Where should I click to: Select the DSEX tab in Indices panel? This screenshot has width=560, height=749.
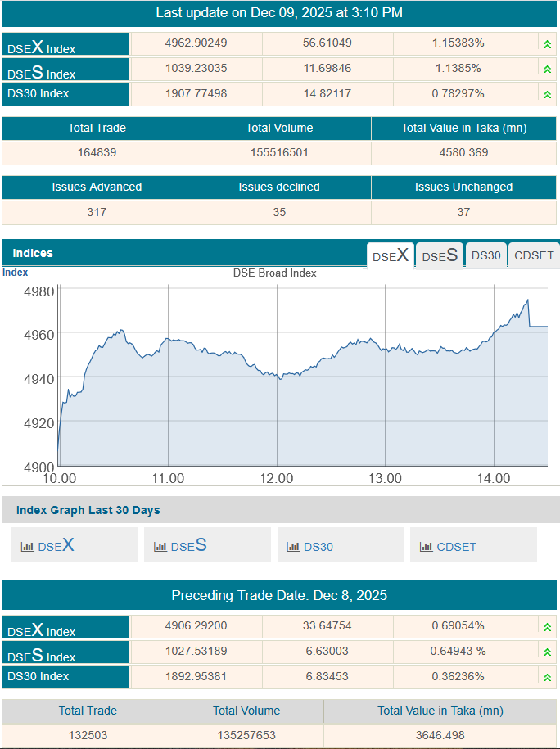tap(391, 255)
